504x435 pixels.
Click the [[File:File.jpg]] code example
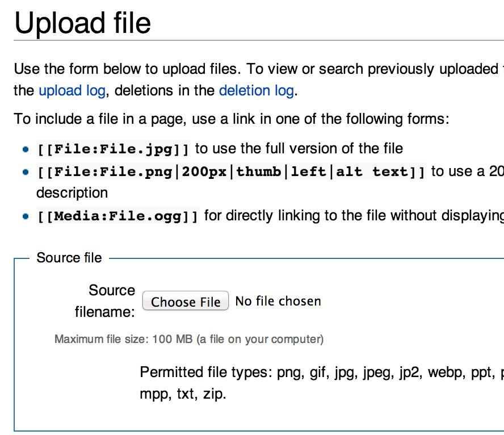(x=113, y=149)
